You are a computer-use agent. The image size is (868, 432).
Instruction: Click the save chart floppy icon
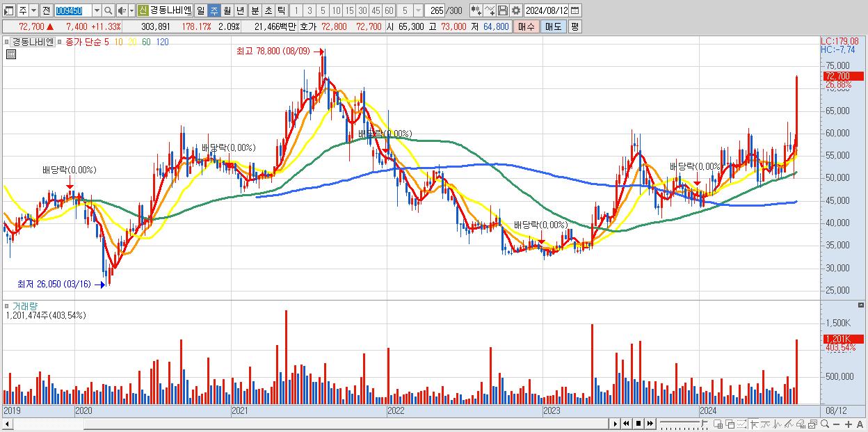pos(503,10)
